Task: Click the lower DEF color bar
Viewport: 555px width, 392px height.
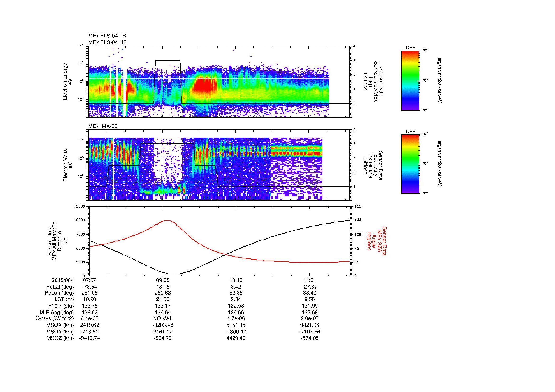Action: coord(410,164)
